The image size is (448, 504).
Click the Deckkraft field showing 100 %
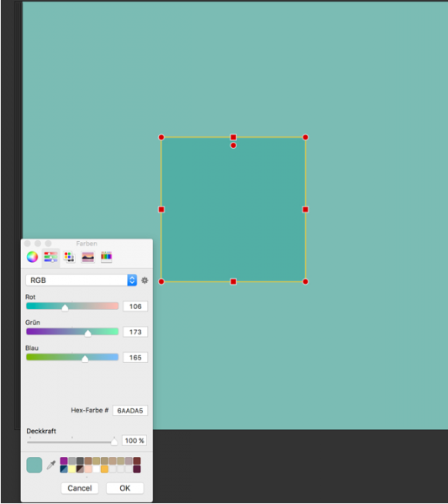(x=134, y=440)
